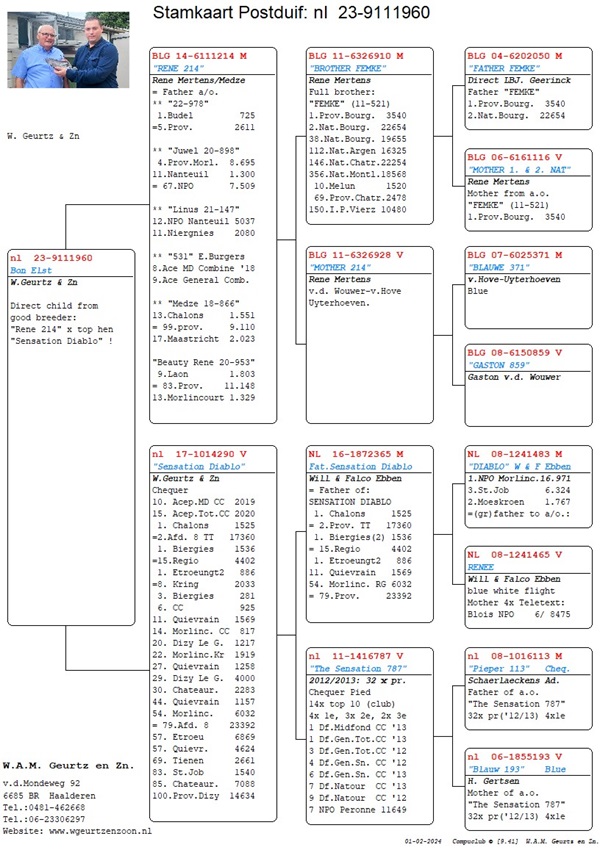Select ring number 'NL 08-1241465 V'
Viewport: 600px width, 861px height.
point(514,555)
